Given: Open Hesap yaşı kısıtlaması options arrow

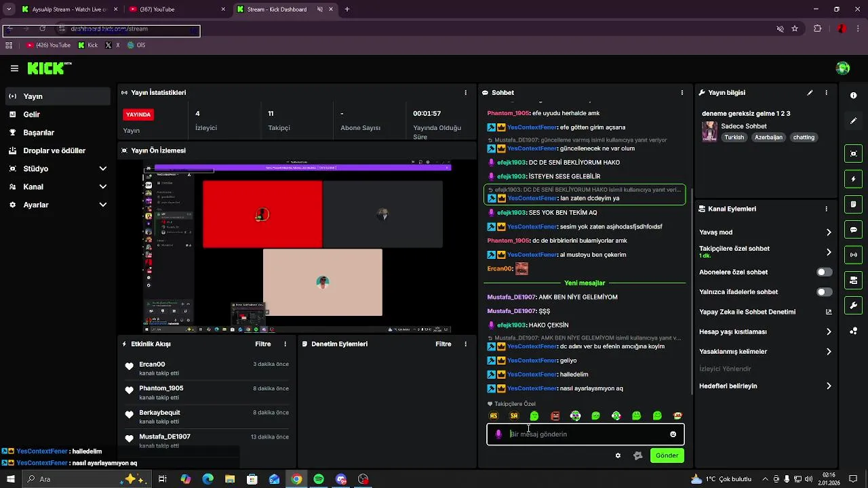Looking at the screenshot, I should [x=829, y=332].
